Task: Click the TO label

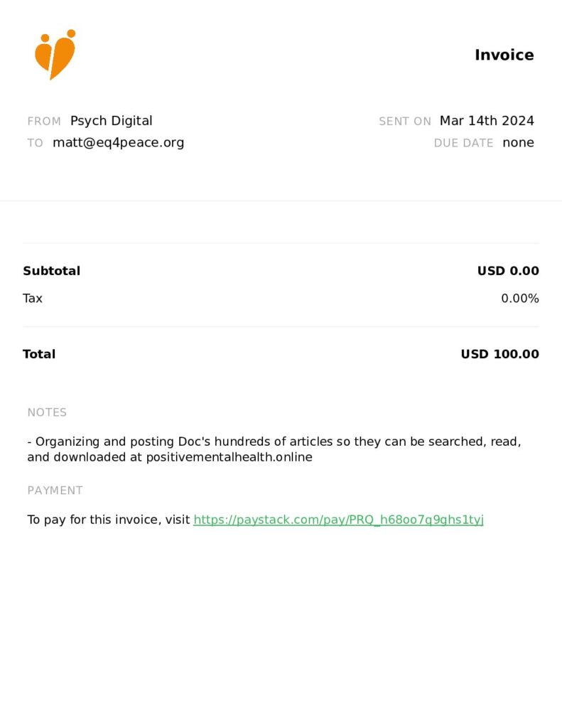Action: (35, 143)
